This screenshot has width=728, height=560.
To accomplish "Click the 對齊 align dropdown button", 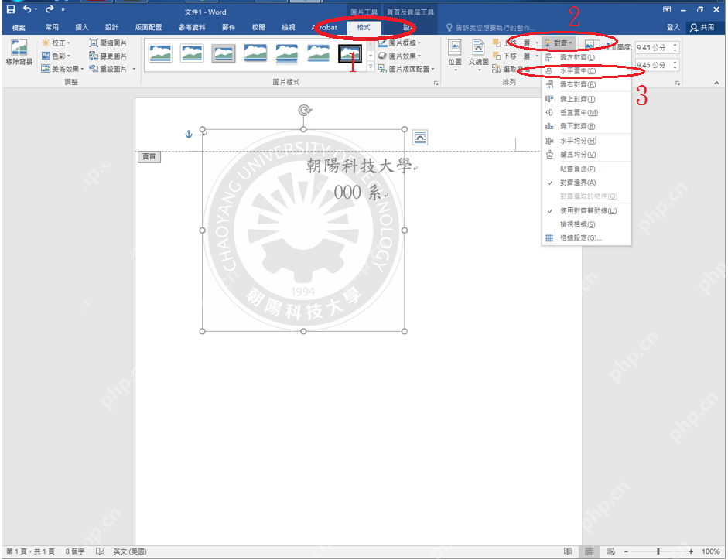I will (x=559, y=43).
